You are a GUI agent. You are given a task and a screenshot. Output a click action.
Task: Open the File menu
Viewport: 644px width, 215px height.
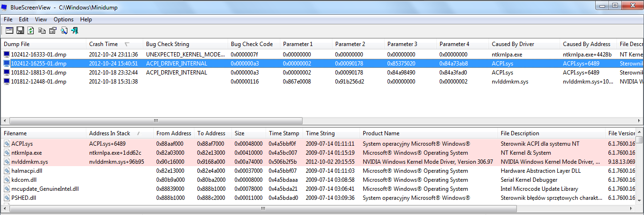click(x=8, y=19)
